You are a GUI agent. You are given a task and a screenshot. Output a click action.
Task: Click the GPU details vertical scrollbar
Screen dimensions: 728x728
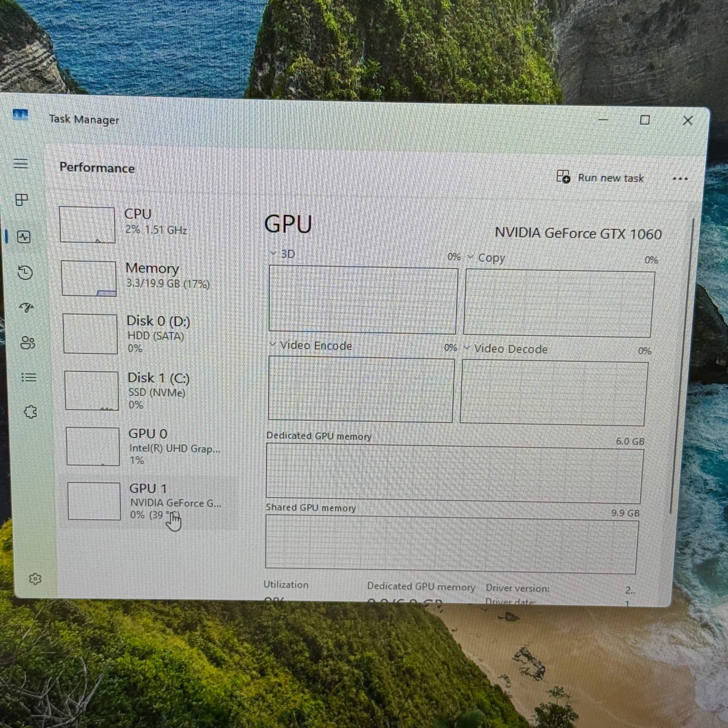682,366
